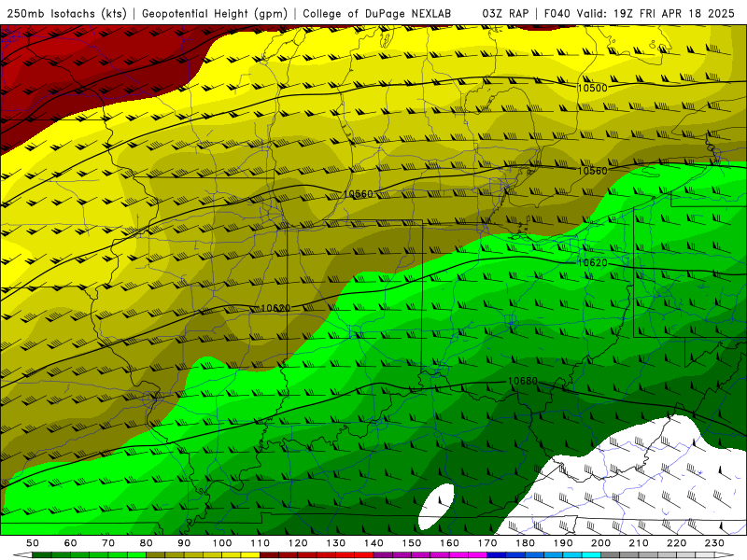Image resolution: width=747 pixels, height=560 pixels.
Task: Click the "Valid: 19Z FRI APR 18 2025" text
Action: point(656,14)
